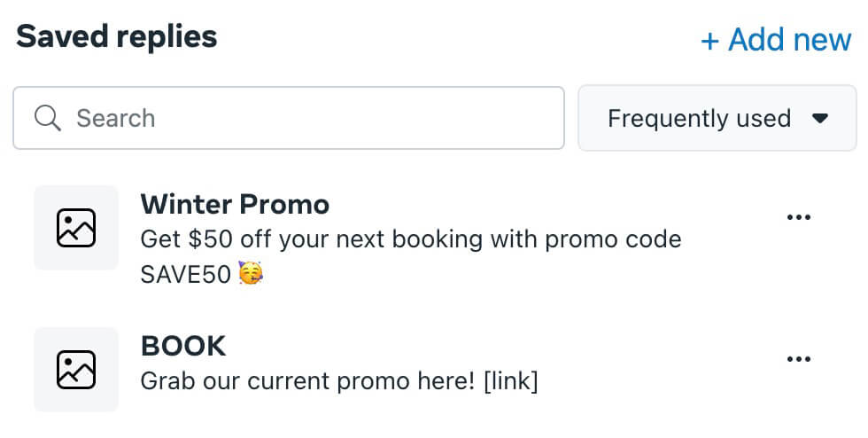Click the BOOK reply image placeholder icon
Viewport: 868px width, 438px height.
click(76, 369)
